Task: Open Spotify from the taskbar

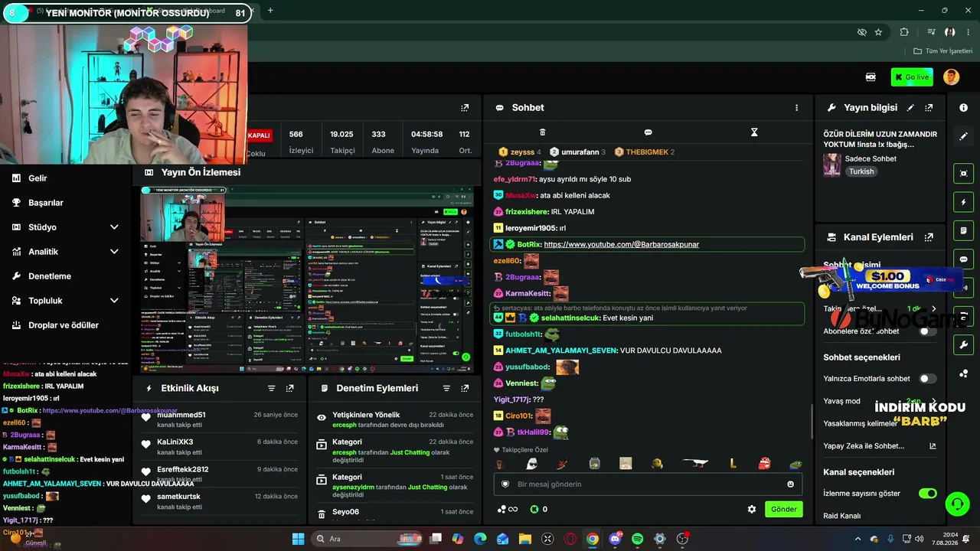Action: point(638,539)
